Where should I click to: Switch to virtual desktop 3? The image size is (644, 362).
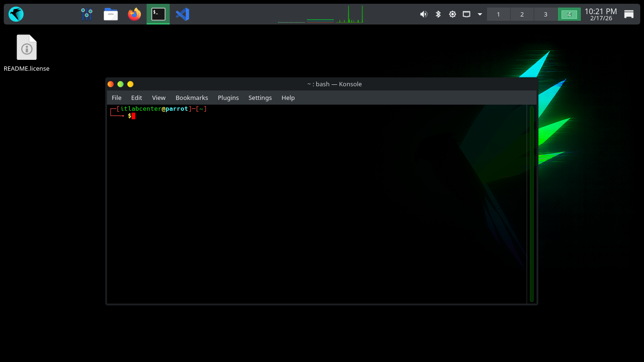click(545, 14)
